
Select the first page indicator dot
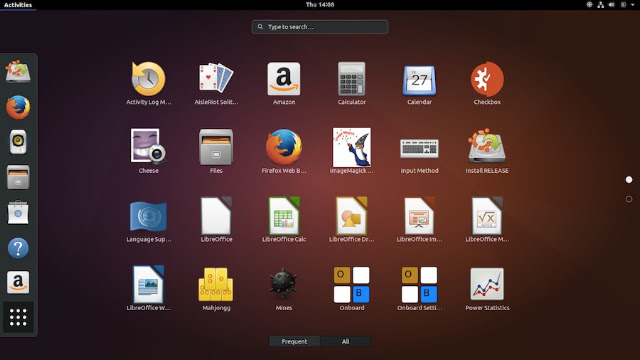point(629,180)
